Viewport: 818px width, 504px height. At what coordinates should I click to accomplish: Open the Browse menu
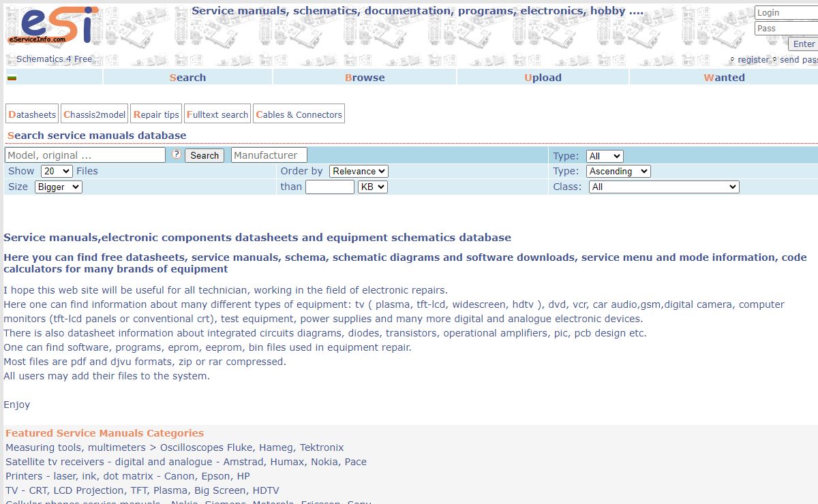click(365, 77)
